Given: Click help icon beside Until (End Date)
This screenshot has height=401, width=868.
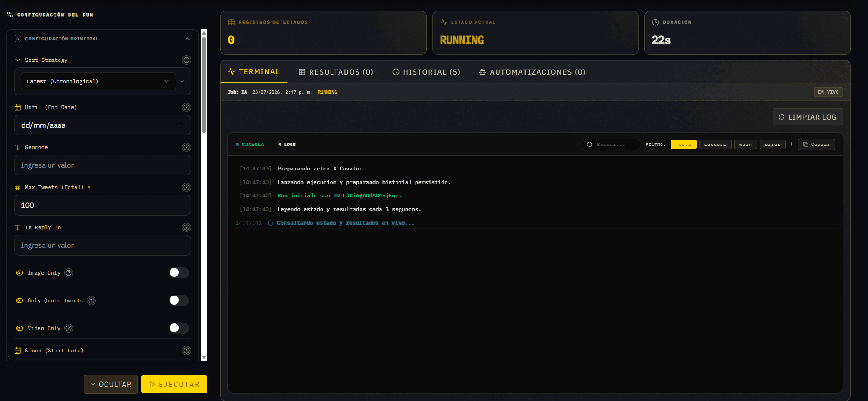Looking at the screenshot, I should pos(186,107).
